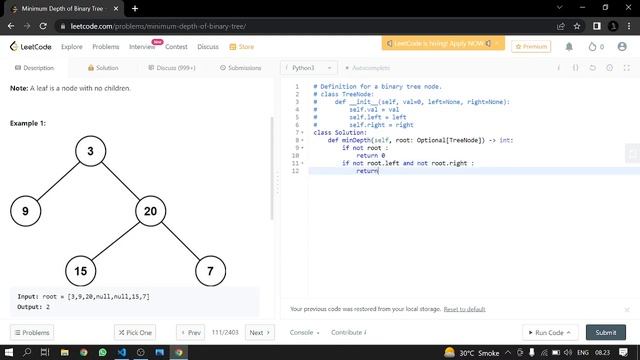Click the Premium button
The image size is (640, 360).
coord(531,47)
